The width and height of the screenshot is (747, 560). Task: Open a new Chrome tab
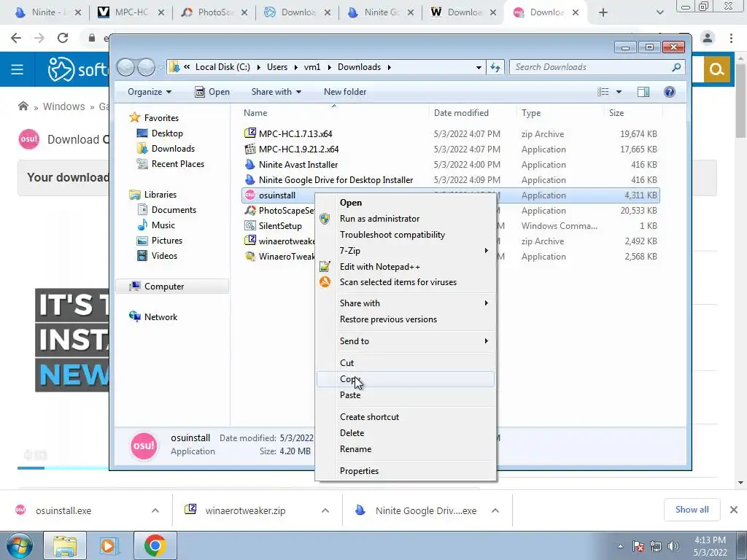[603, 12]
